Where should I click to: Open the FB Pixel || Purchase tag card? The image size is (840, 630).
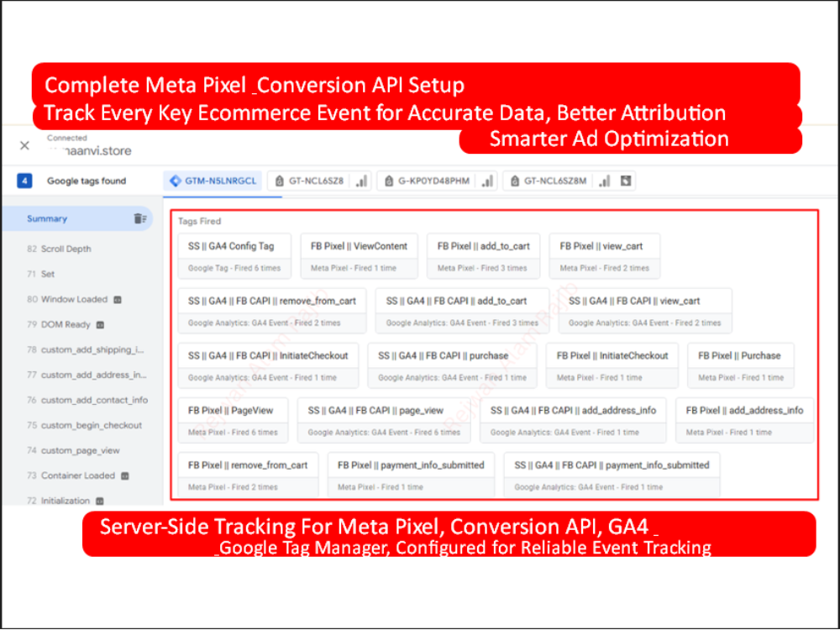click(741, 365)
